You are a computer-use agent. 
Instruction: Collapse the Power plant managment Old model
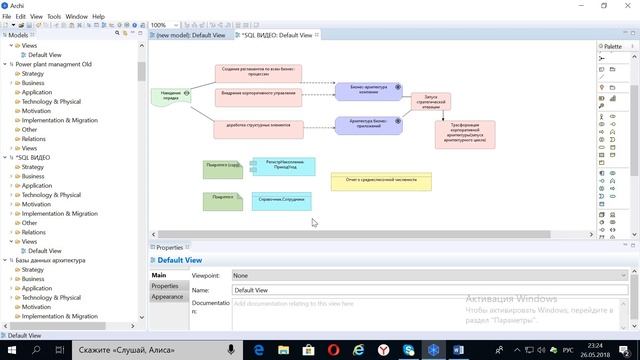5,64
